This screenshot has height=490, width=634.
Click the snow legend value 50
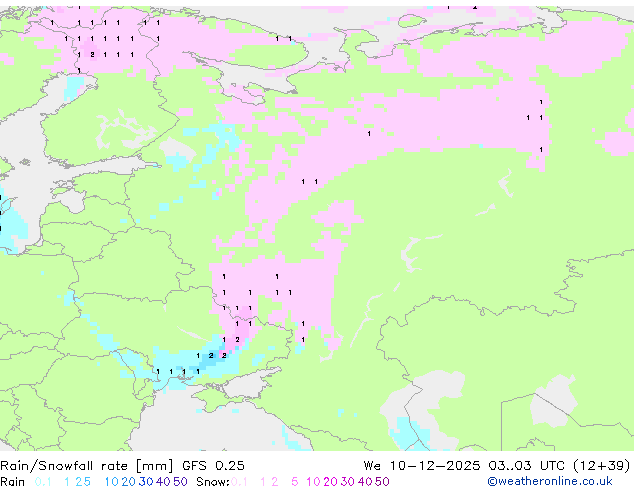(x=382, y=482)
